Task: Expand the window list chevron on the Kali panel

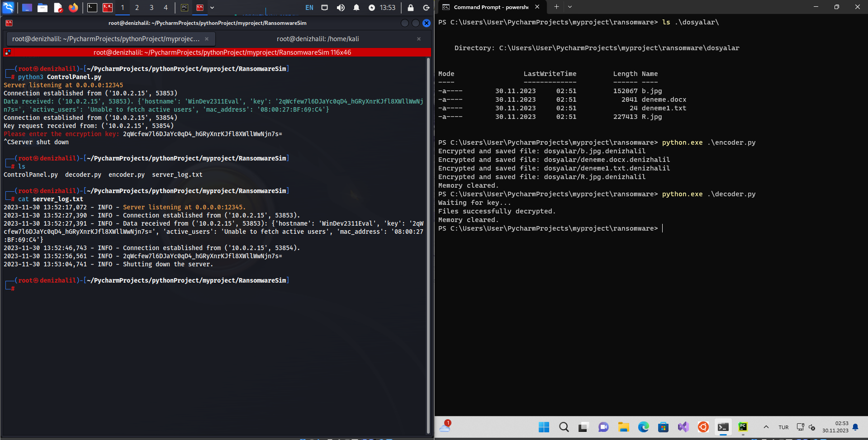Action: (212, 7)
